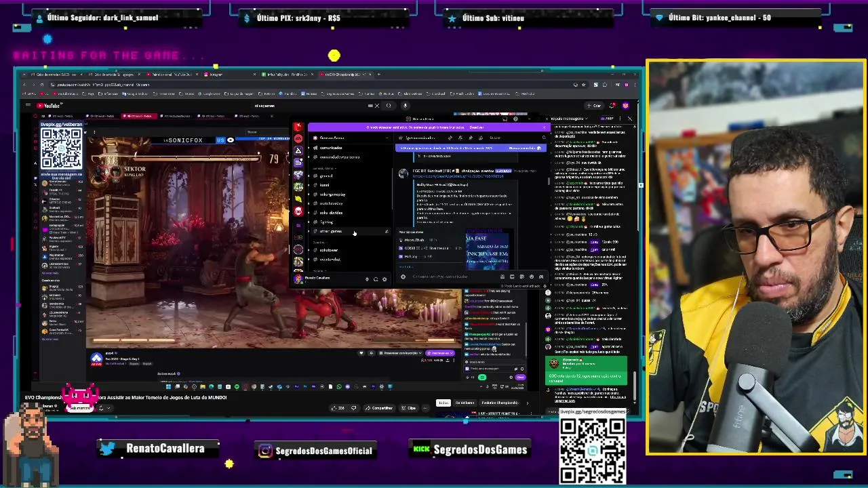Open WhatsApp from the Windows taskbar
Viewport: 868px width, 488px height.
pos(339,386)
